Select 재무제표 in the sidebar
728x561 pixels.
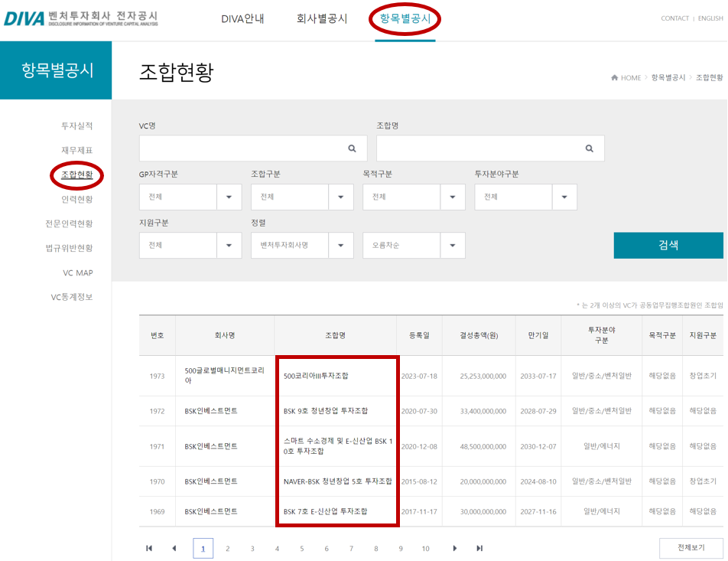coord(77,150)
